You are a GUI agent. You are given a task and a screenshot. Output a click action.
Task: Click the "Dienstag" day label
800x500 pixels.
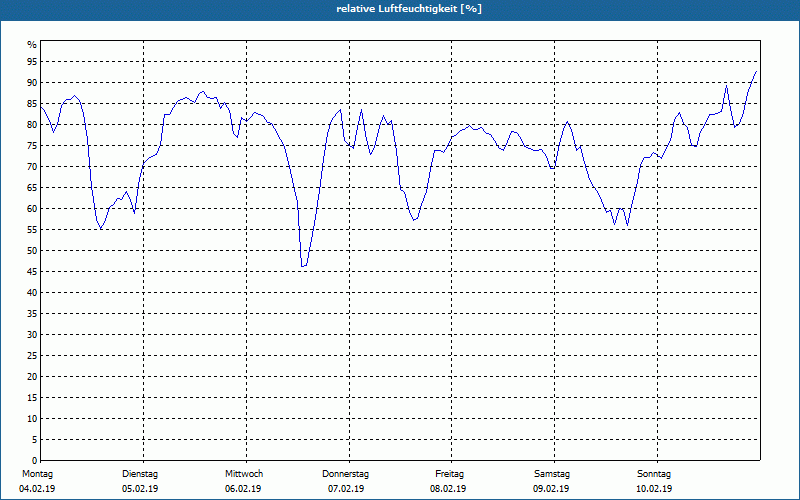click(x=140, y=474)
